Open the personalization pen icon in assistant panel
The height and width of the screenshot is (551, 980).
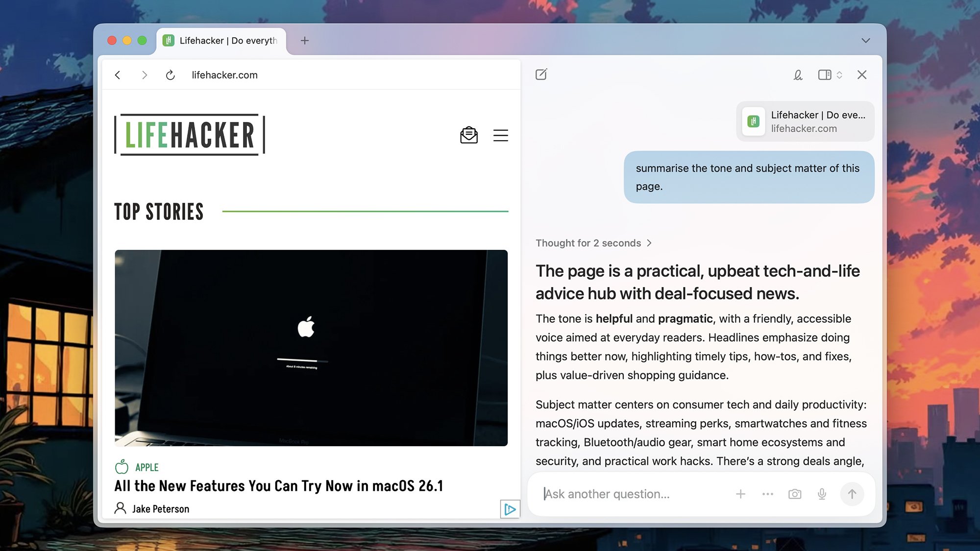coord(798,74)
